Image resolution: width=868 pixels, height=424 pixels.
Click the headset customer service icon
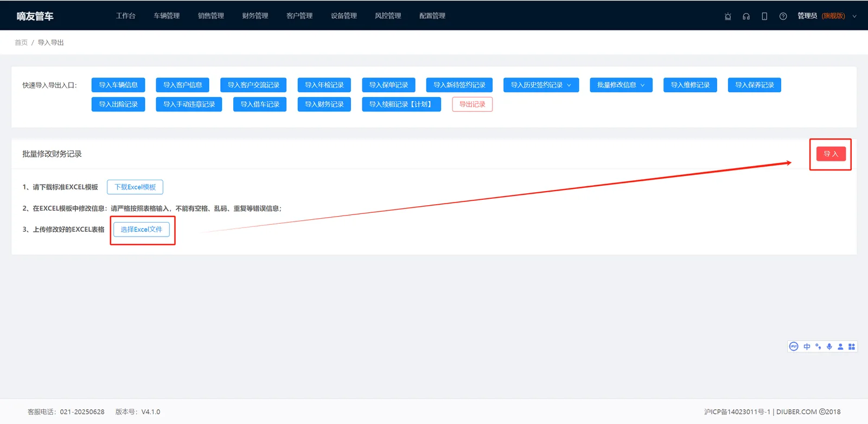[x=746, y=16]
